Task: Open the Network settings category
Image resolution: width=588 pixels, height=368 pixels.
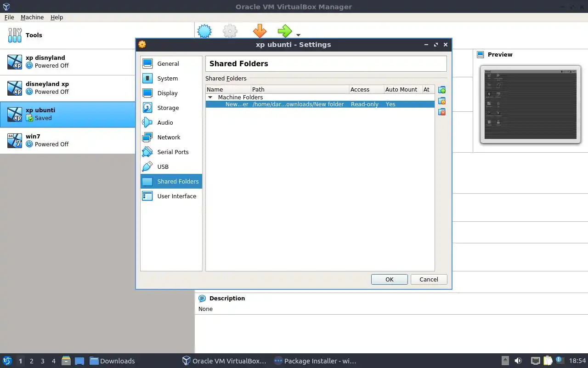Action: click(x=171, y=137)
